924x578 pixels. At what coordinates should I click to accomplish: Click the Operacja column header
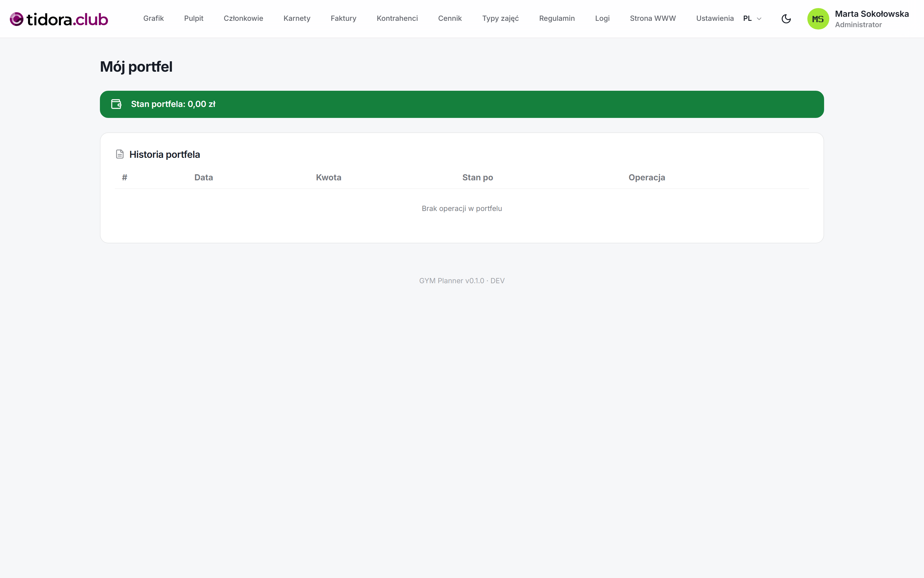647,177
